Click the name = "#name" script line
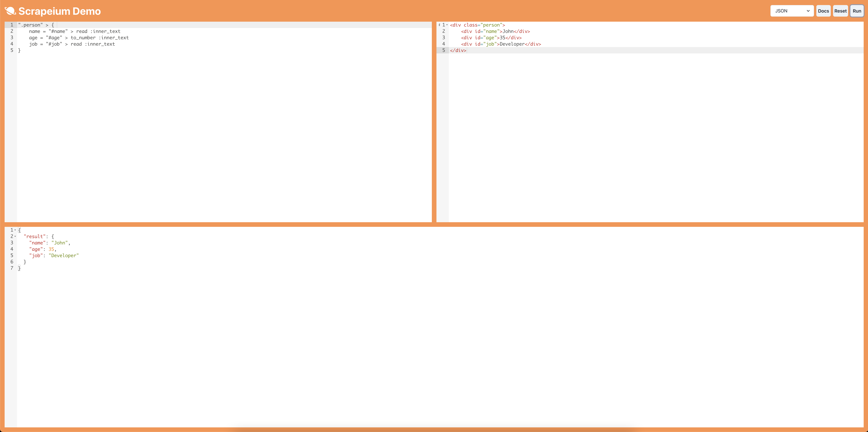Image resolution: width=868 pixels, height=432 pixels. pos(74,31)
